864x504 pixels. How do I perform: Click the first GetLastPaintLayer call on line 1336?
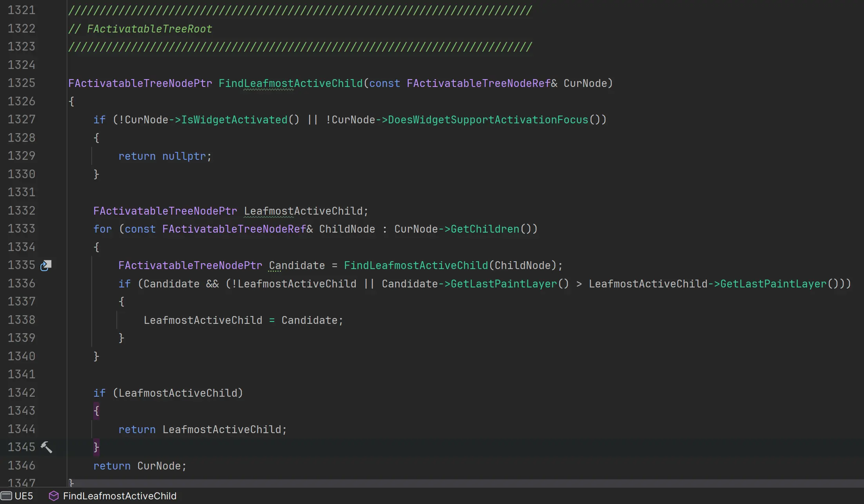pos(504,284)
